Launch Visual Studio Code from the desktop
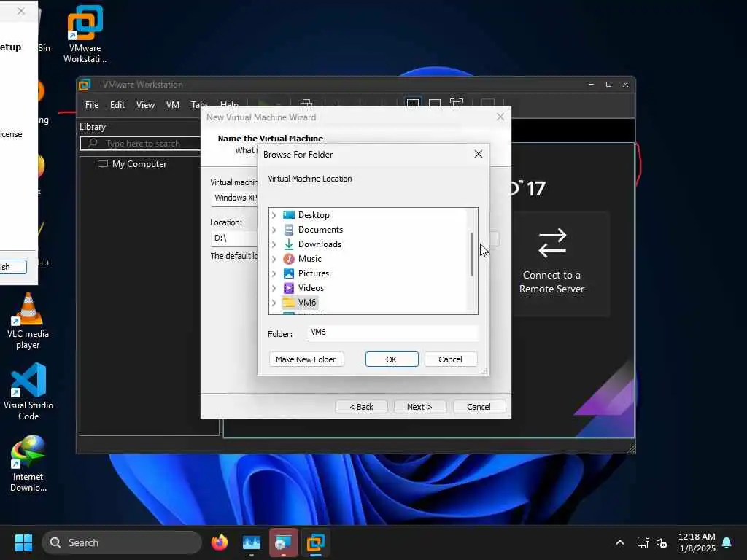This screenshot has height=560, width=747. click(x=28, y=392)
